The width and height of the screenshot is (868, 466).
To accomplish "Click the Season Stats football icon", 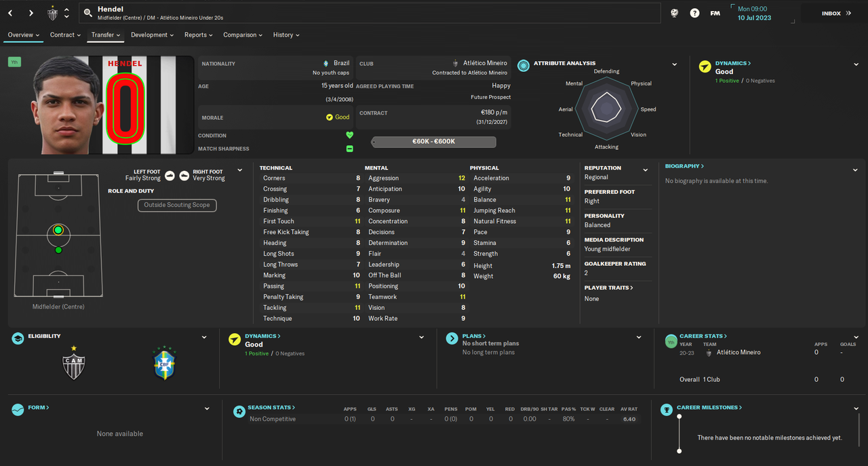I will [239, 411].
